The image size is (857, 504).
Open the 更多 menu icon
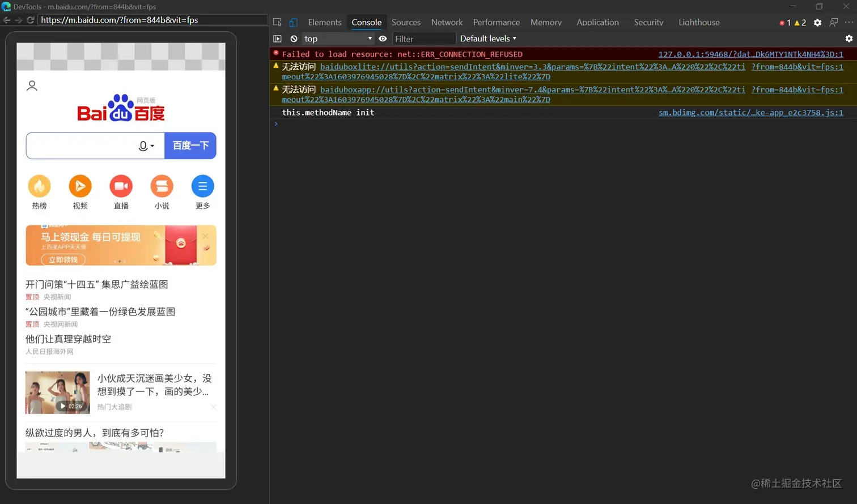pyautogui.click(x=202, y=186)
